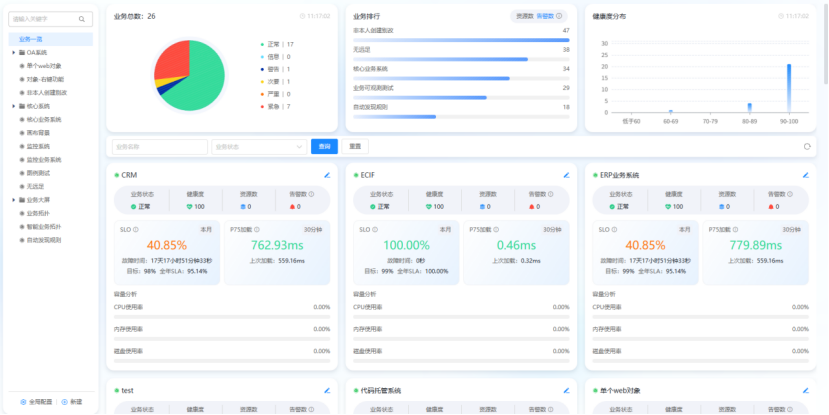Click the edit pencil on the test card
829x415 pixels.
point(327,391)
